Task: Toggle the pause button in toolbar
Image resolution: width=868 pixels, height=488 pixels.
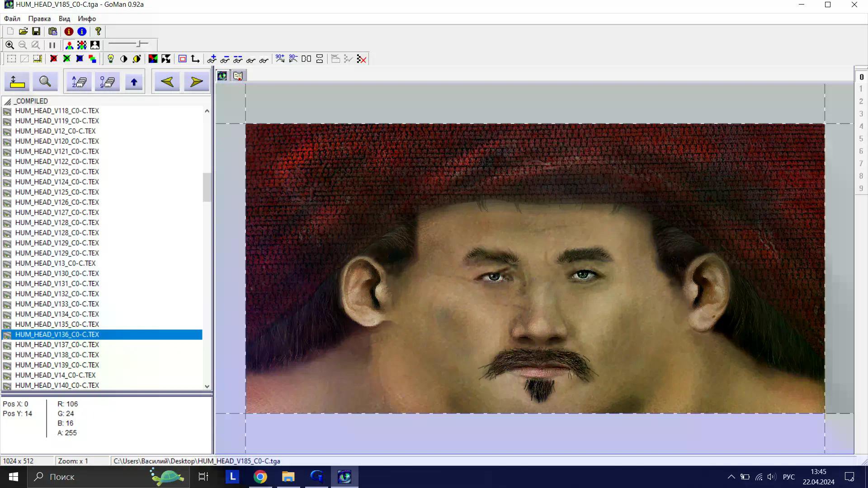Action: coord(52,45)
